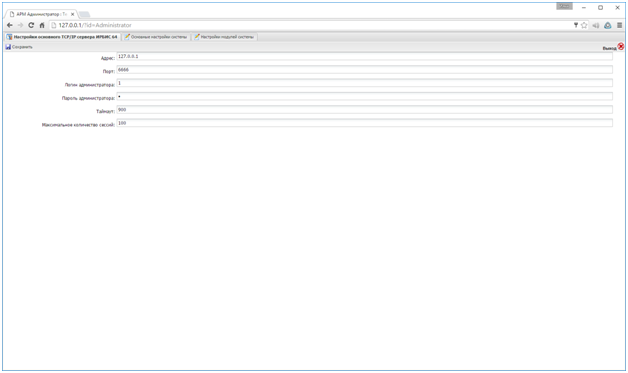Click the Порт: label
628x373 pixels.
(x=109, y=72)
